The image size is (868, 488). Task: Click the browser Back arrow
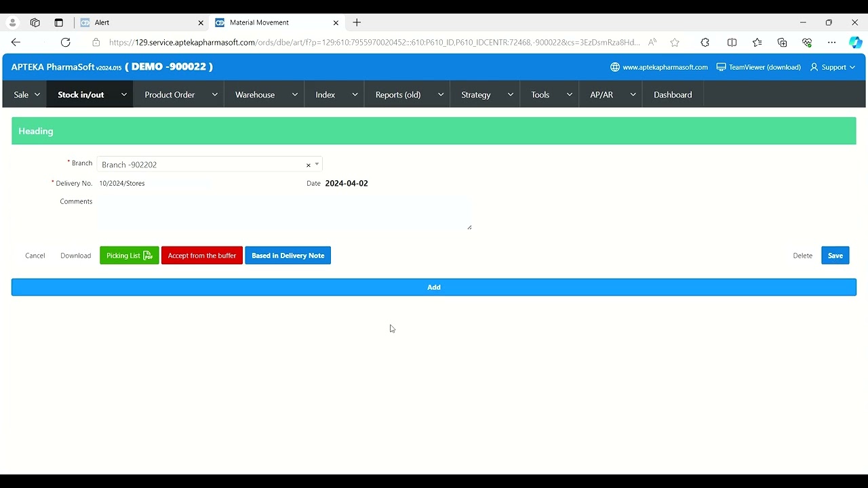point(16,42)
